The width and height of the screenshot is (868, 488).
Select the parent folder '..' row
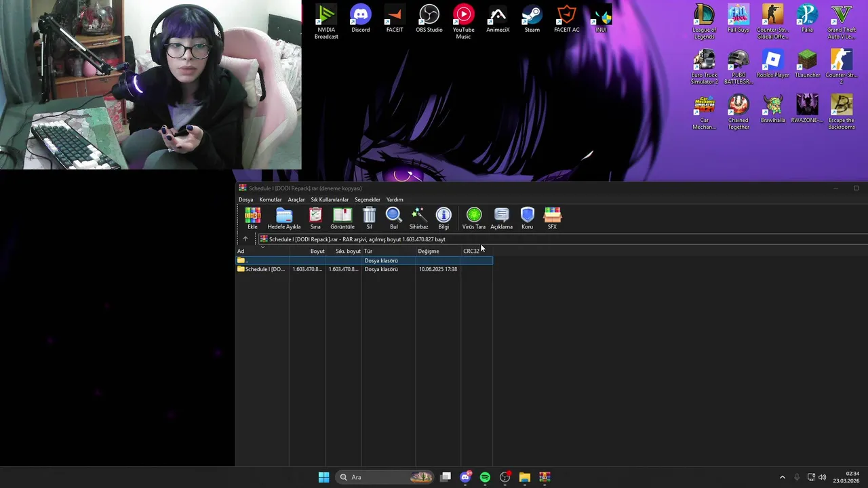coord(364,260)
